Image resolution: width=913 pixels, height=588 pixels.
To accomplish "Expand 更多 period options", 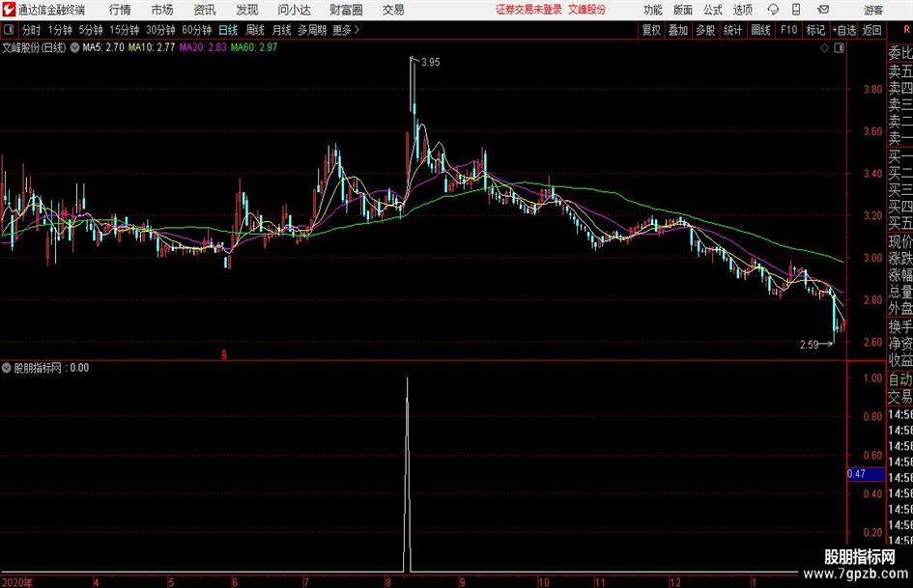I will 346,30.
